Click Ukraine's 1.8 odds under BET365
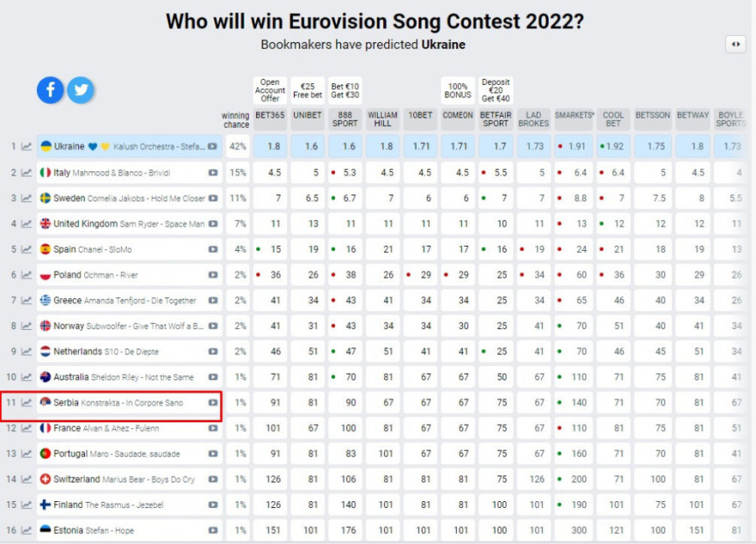Image resolution: width=756 pixels, height=544 pixels. (274, 146)
